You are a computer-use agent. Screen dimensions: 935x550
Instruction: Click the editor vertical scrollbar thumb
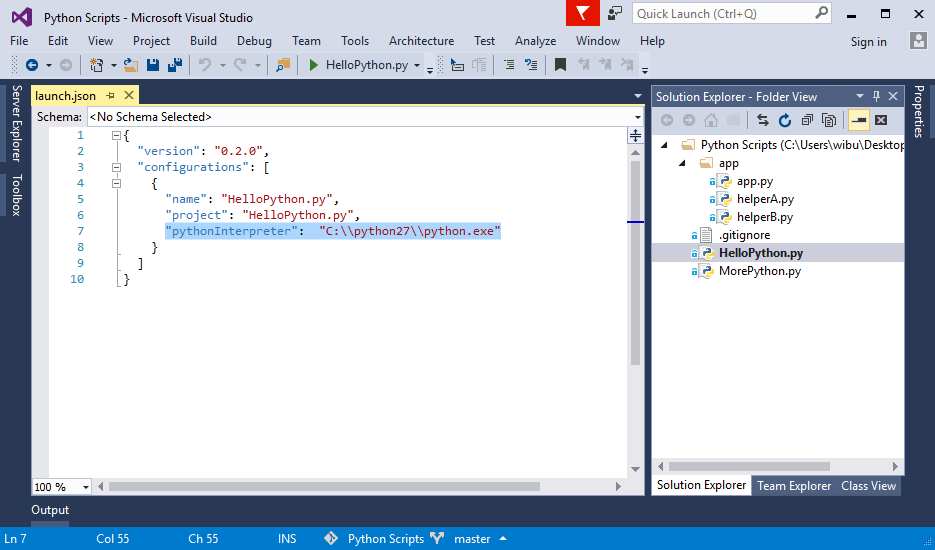click(635, 262)
